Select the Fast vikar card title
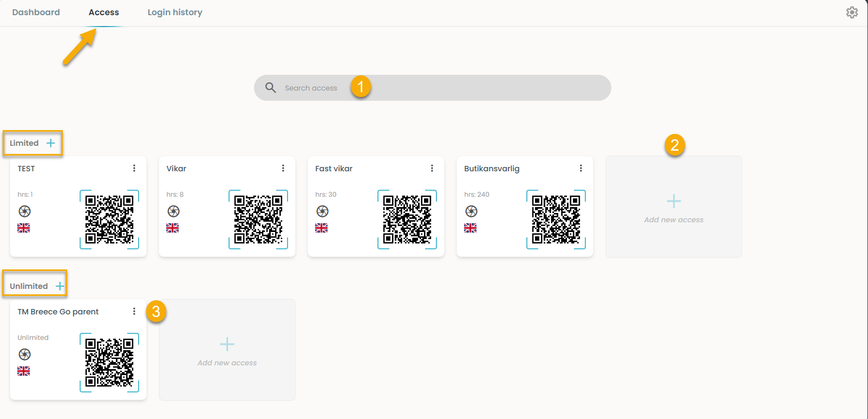Viewport: 868px width, 419px height. 334,169
